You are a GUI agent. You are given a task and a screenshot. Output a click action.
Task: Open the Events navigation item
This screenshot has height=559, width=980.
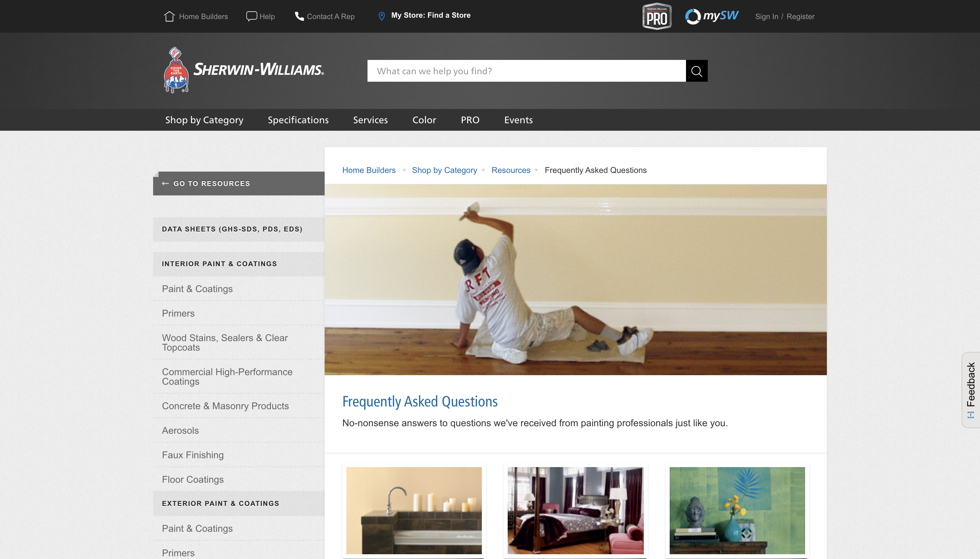point(518,120)
